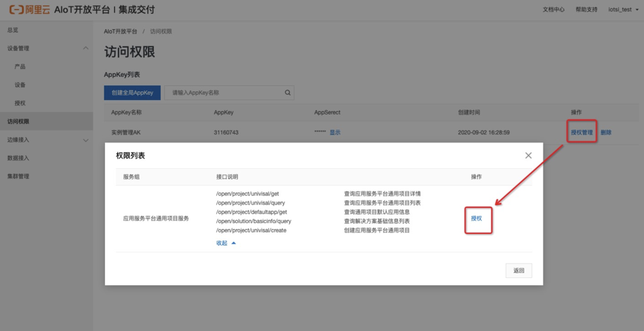Click the 查询应用服务平台通用项目详情 description
The height and width of the screenshot is (331, 644).
382,194
